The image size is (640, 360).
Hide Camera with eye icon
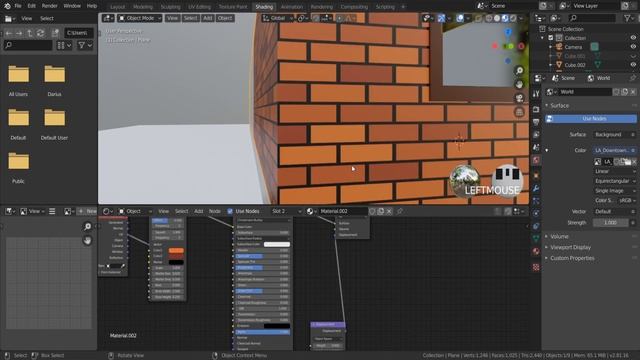click(x=633, y=47)
